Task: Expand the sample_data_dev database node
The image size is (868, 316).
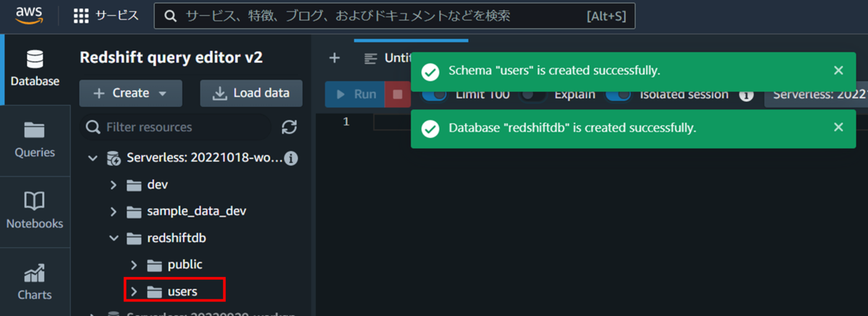Action: [x=113, y=211]
